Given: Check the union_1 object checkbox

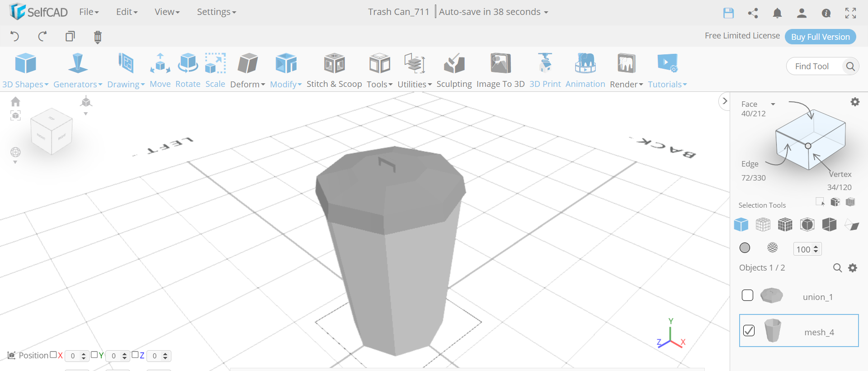Looking at the screenshot, I should tap(747, 295).
